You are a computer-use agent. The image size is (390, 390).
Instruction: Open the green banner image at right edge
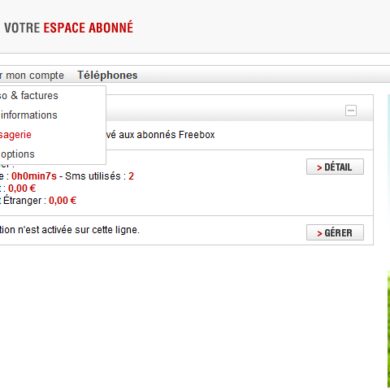[388, 330]
